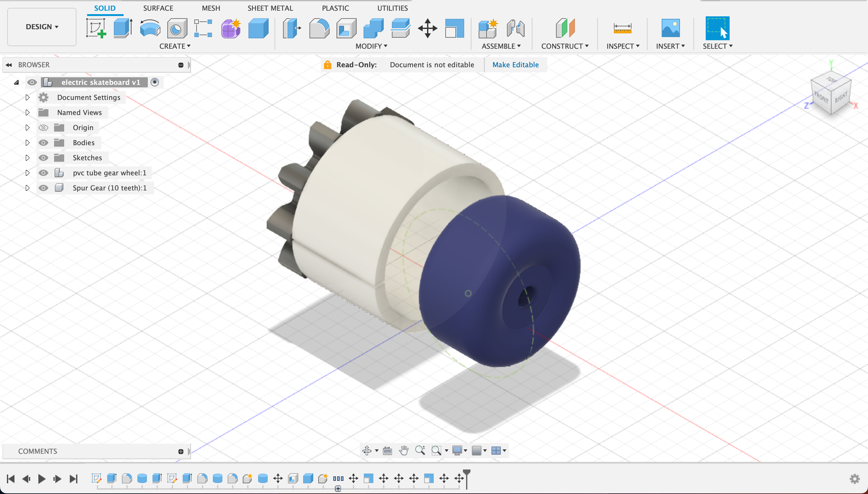Open timeline settings gear
Image resolution: width=868 pixels, height=494 pixels.
coord(854,479)
